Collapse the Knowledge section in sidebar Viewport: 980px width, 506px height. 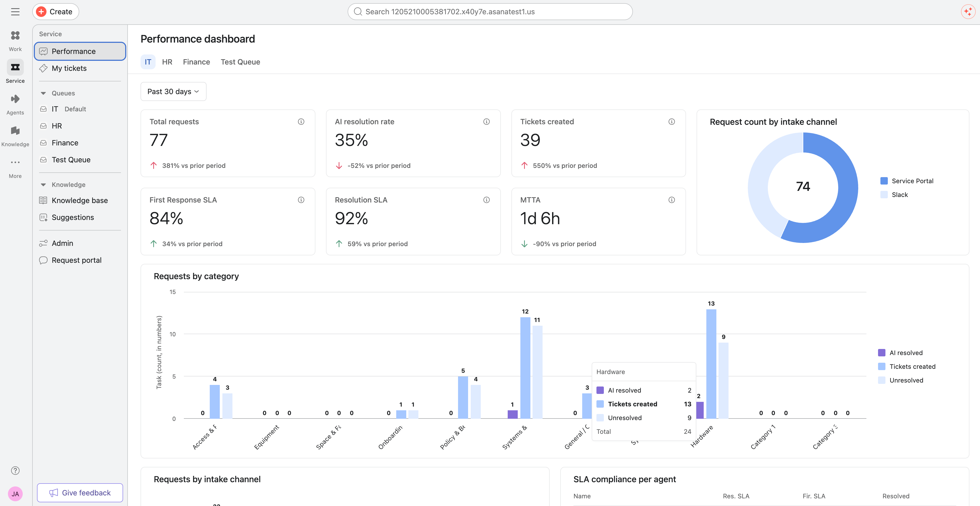43,185
